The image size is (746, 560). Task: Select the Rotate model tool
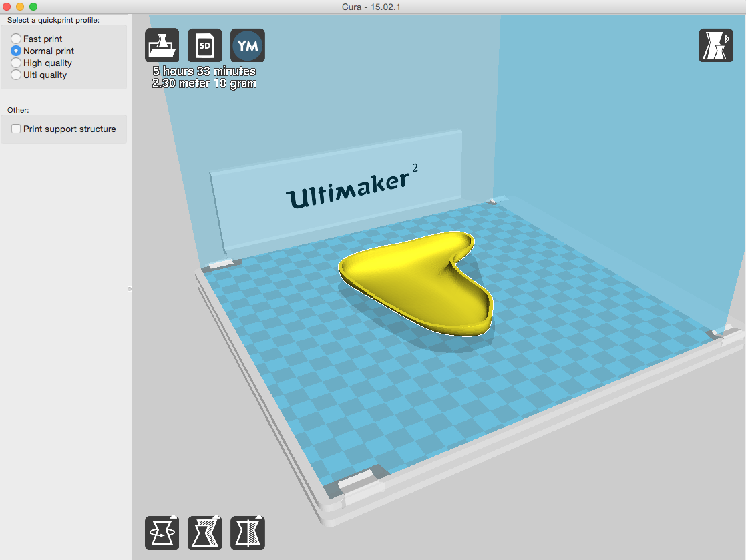162,533
